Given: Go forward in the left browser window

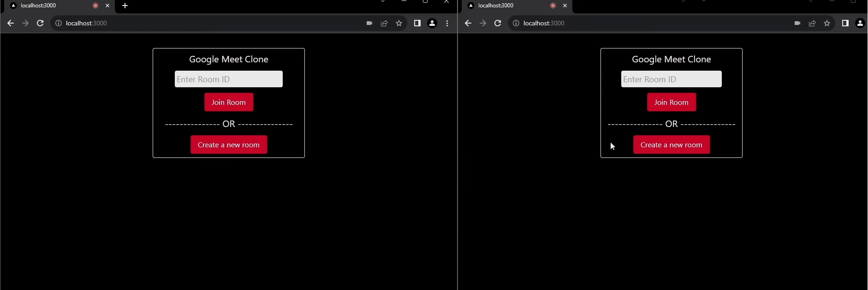Looking at the screenshot, I should click(25, 23).
